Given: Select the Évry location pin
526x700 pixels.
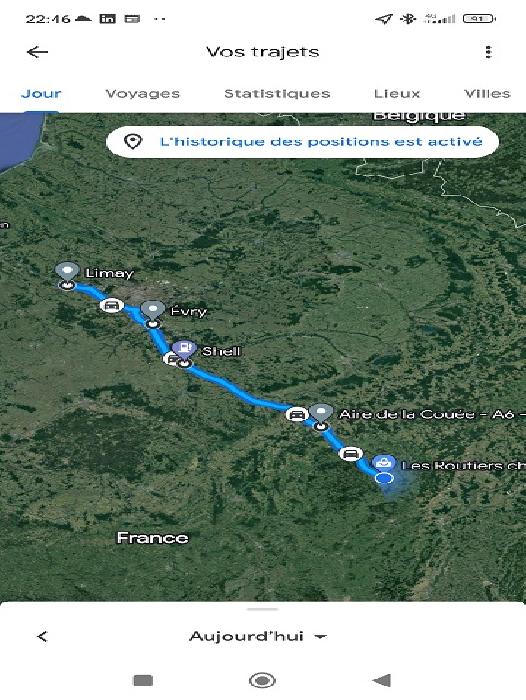Looking at the screenshot, I should [x=153, y=310].
